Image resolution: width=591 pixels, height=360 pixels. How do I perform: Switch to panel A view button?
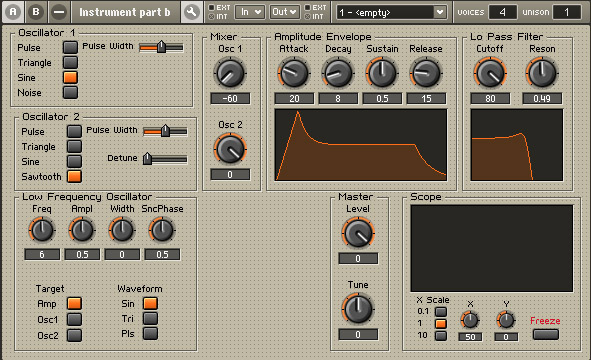click(13, 12)
